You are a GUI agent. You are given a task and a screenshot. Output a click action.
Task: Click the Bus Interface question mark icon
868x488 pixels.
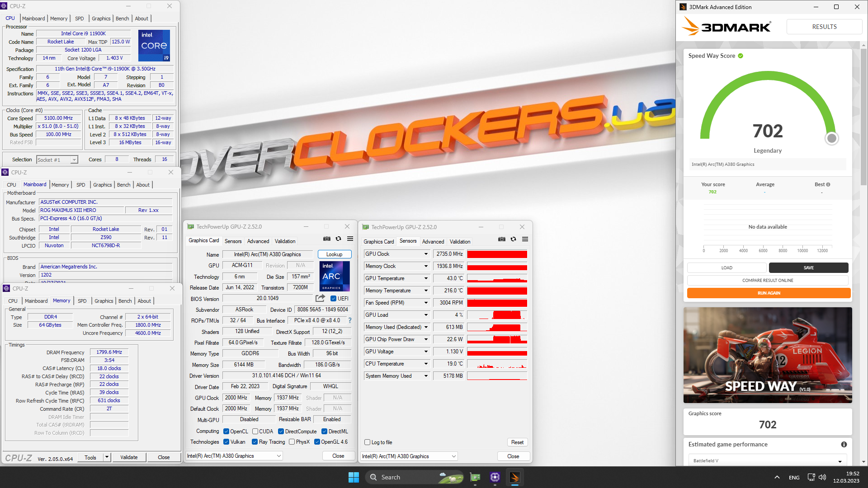pos(349,320)
